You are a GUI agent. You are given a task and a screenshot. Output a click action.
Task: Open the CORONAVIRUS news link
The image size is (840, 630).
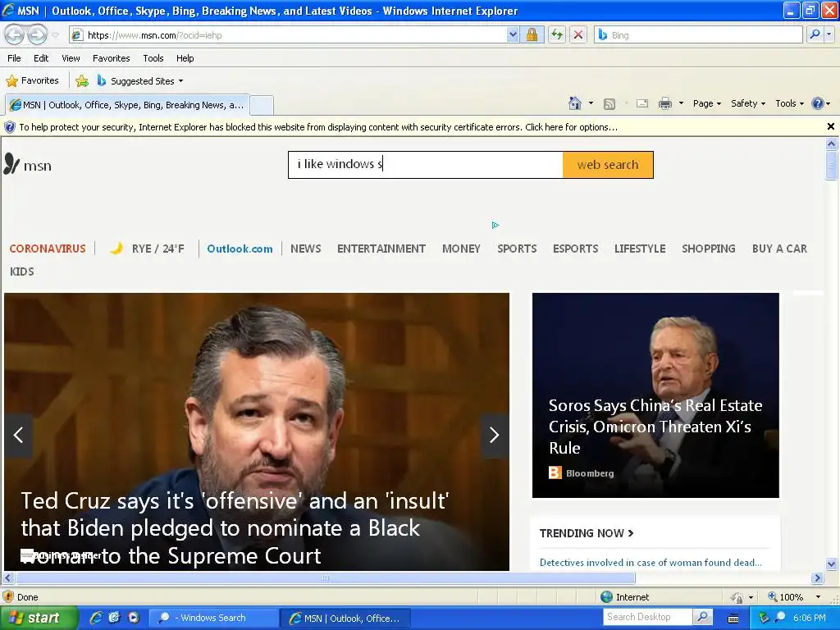click(48, 249)
